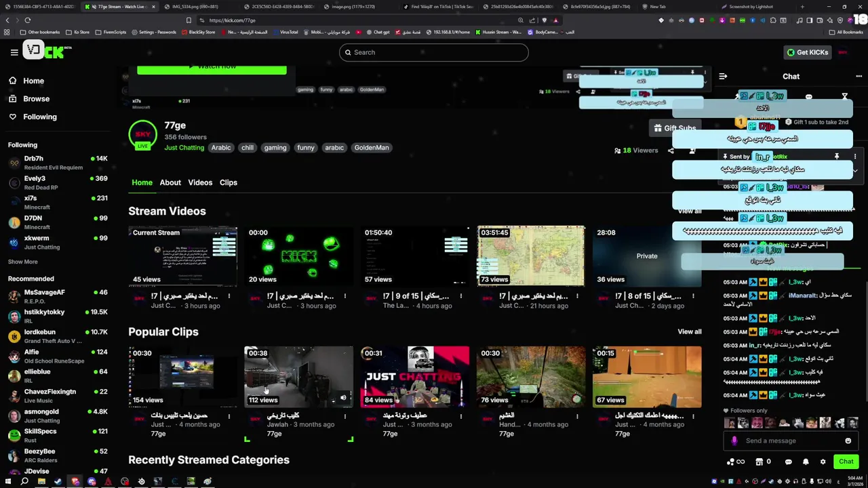Switch to the About tab
The width and height of the screenshot is (868, 488).
click(170, 182)
